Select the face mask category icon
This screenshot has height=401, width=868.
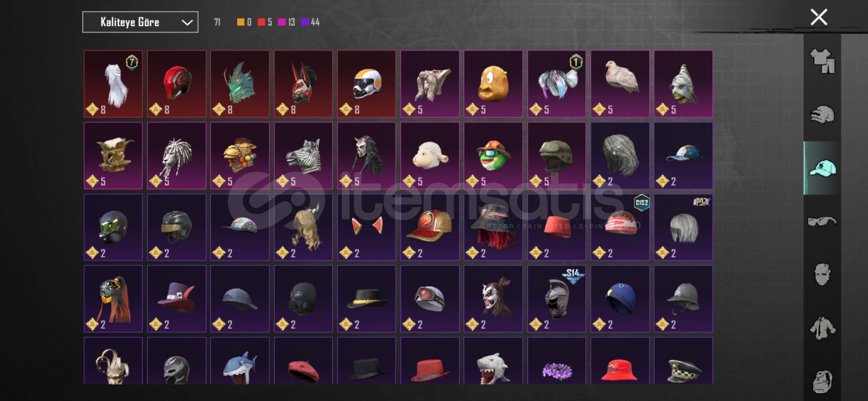tap(822, 275)
